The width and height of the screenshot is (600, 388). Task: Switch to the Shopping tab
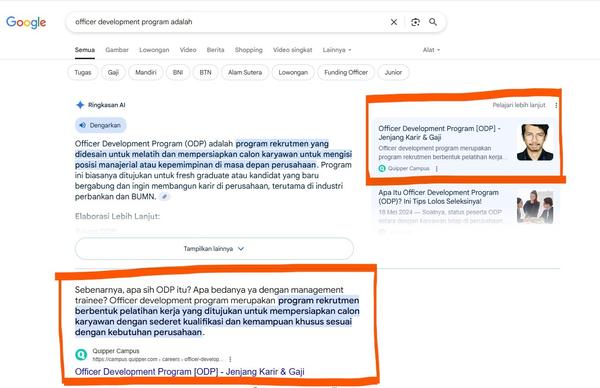[x=249, y=50]
